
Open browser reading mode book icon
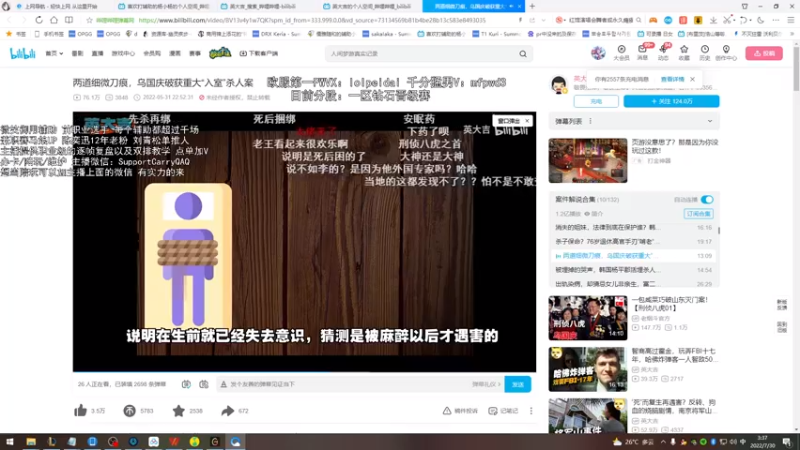69,20
